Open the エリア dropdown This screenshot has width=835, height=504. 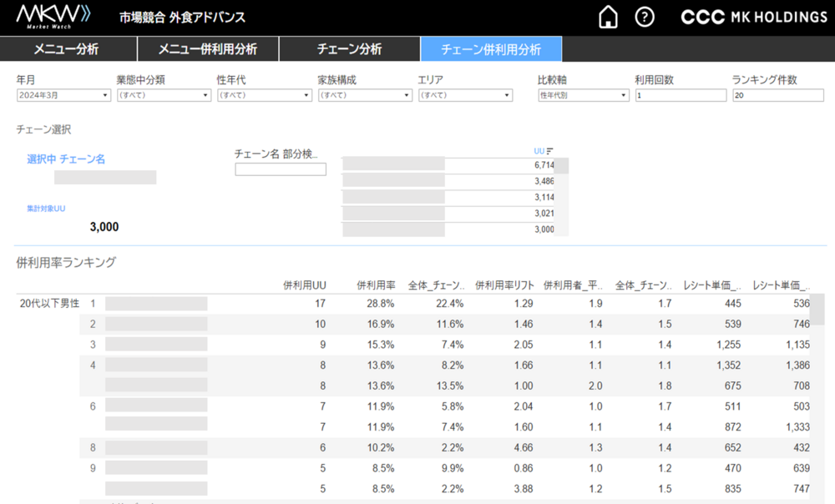pos(464,96)
